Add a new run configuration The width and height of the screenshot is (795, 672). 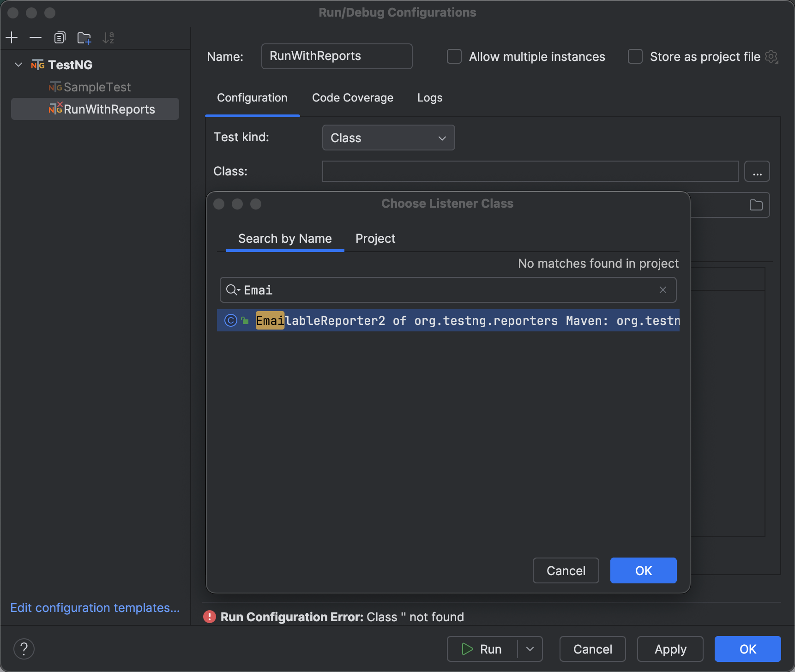pos(12,37)
